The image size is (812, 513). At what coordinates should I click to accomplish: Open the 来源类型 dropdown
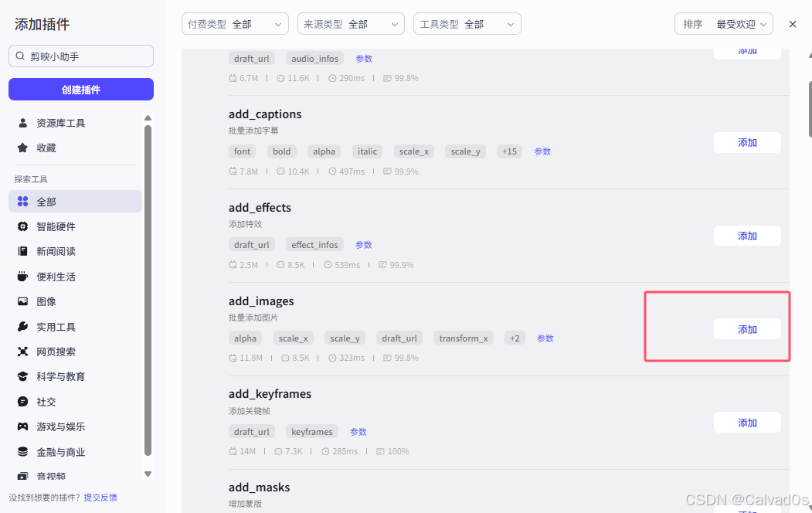pos(351,24)
